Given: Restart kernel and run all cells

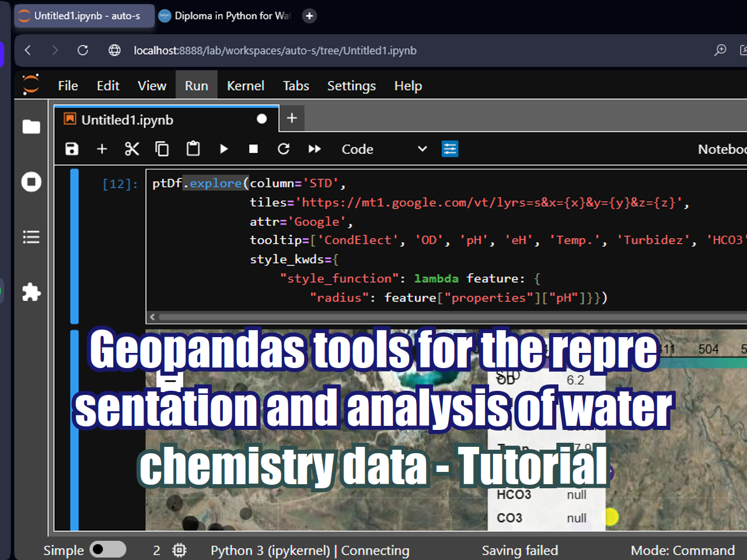Looking at the screenshot, I should click(315, 149).
